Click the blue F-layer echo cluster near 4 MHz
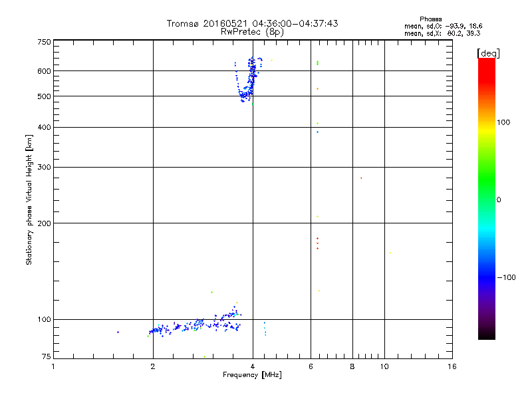Viewport: 532px width, 399px height. coord(247,80)
